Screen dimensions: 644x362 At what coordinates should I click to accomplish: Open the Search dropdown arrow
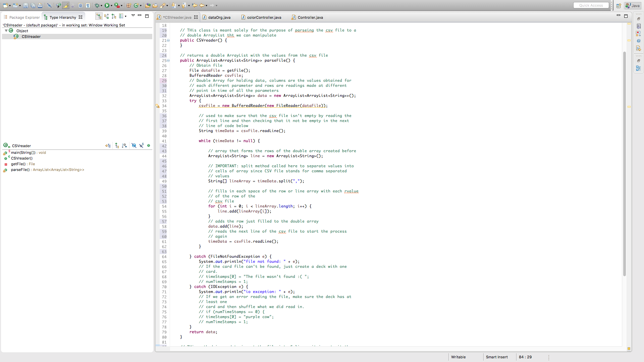[x=167, y=6]
